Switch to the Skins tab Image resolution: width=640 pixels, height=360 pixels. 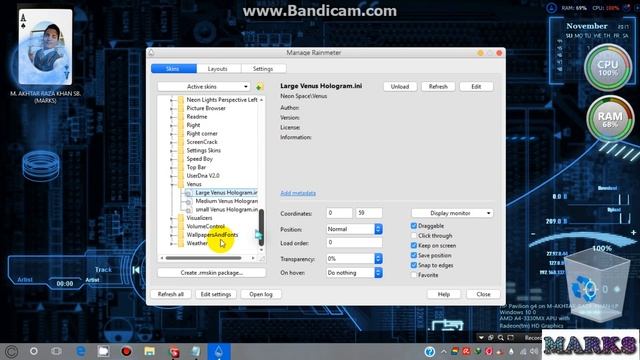coord(173,69)
